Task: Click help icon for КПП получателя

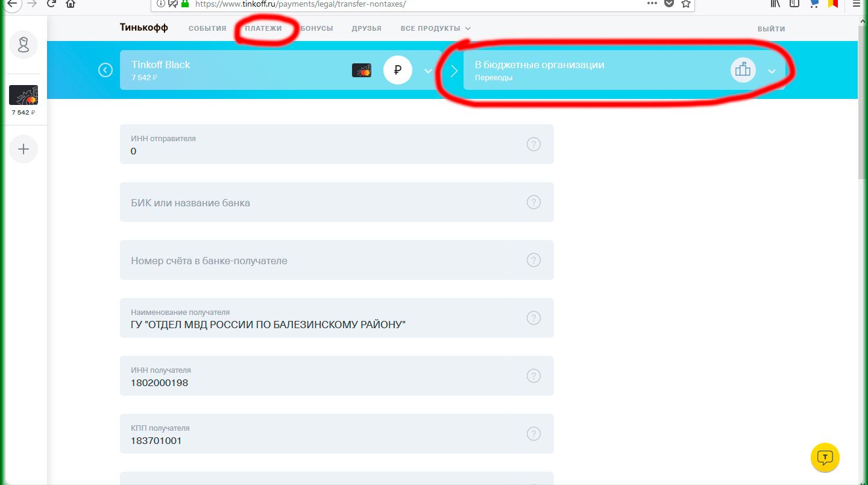Action: click(x=533, y=434)
